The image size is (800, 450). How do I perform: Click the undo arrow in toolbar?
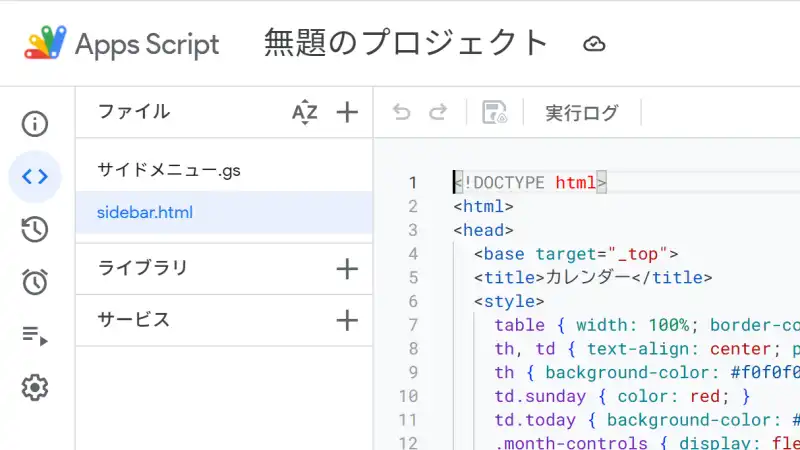point(402,112)
